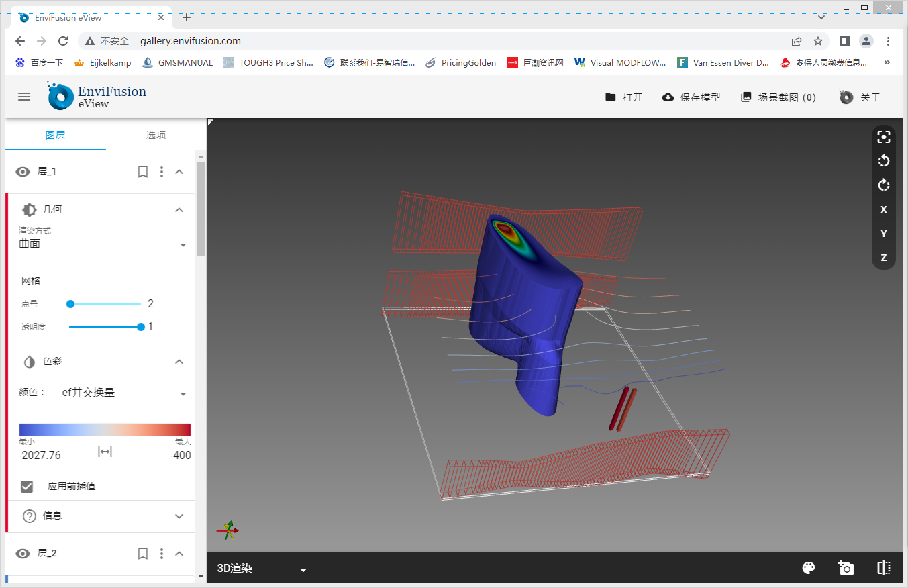Screen dimensions: 908x588
Task: Open the GMSMANUAL bookmark
Action: click(177, 62)
